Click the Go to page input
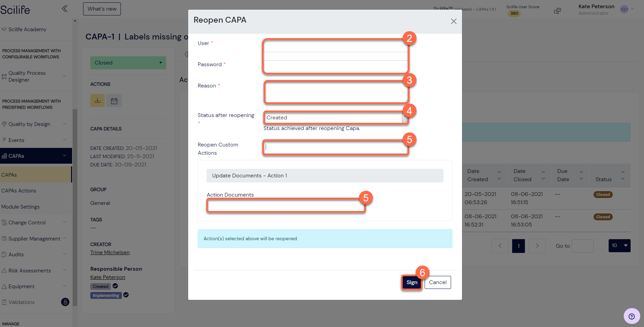Screen dimensions: 644x327 583,246
